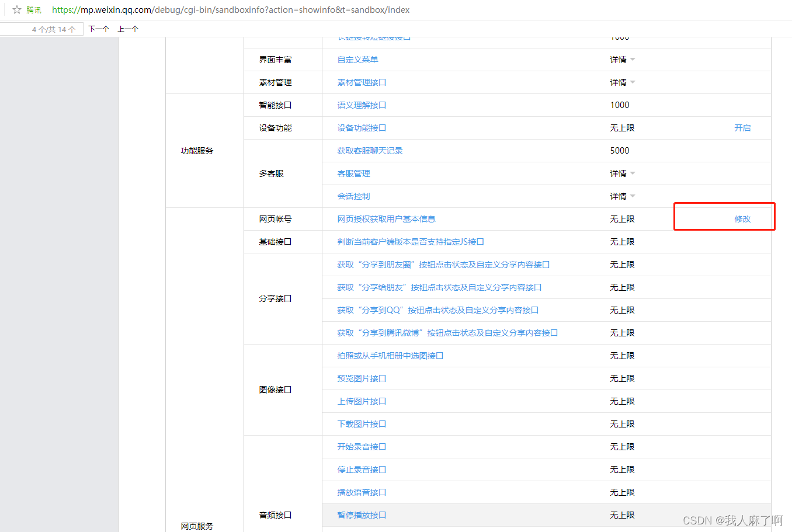Open the 会话控制 link

(x=353, y=196)
